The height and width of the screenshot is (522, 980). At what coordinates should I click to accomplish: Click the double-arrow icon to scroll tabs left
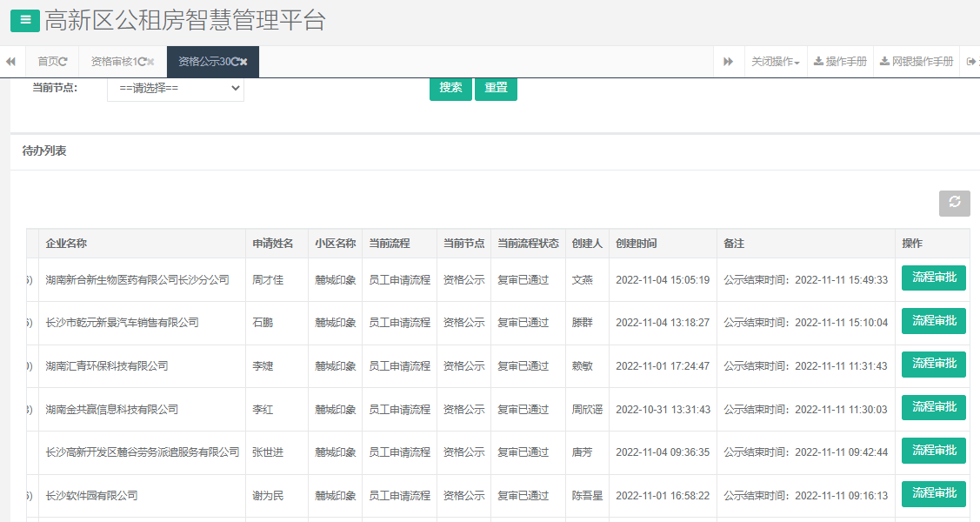(x=10, y=62)
